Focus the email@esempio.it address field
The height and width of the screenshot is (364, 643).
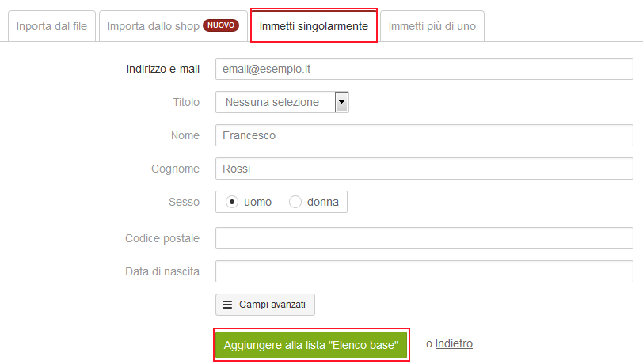click(424, 69)
